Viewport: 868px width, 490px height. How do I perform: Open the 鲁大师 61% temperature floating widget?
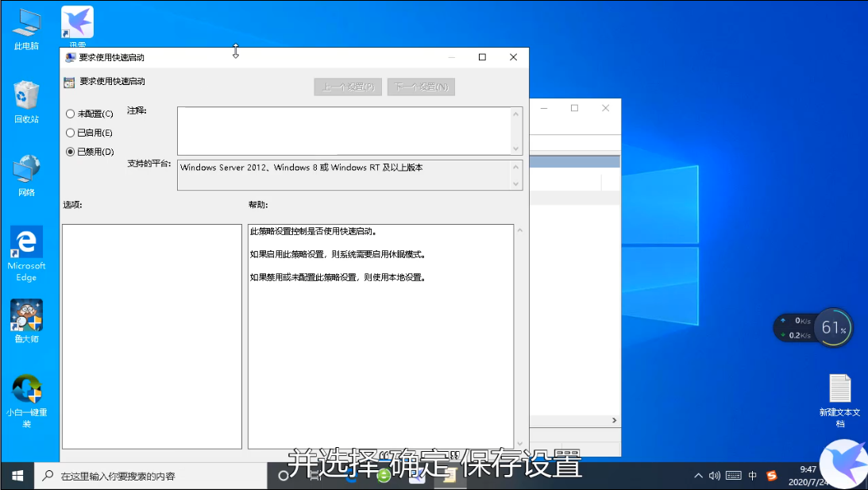(832, 327)
